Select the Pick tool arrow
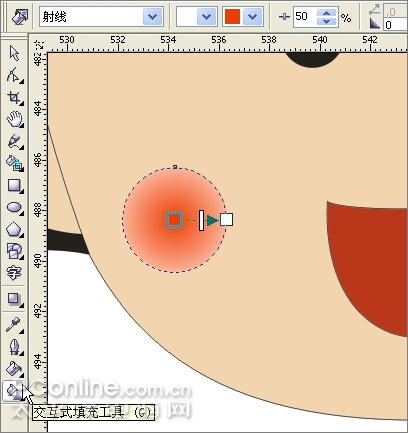This screenshot has width=408, height=433. coord(14,53)
